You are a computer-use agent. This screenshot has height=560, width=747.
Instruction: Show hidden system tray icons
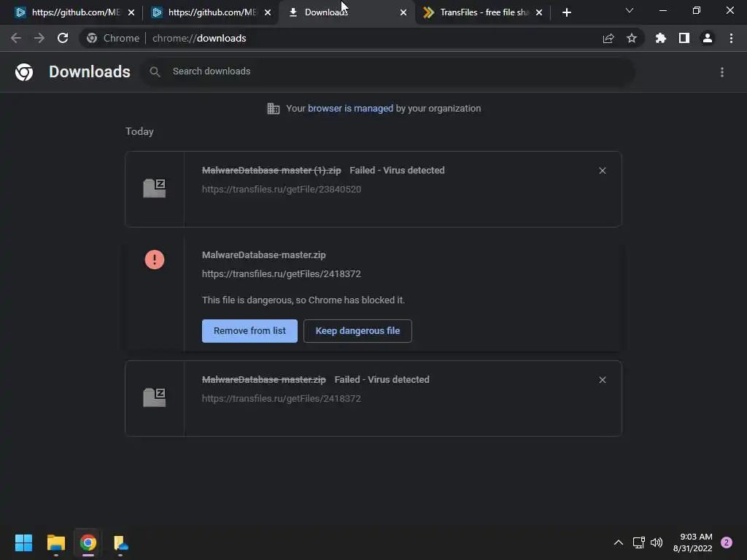click(x=618, y=542)
